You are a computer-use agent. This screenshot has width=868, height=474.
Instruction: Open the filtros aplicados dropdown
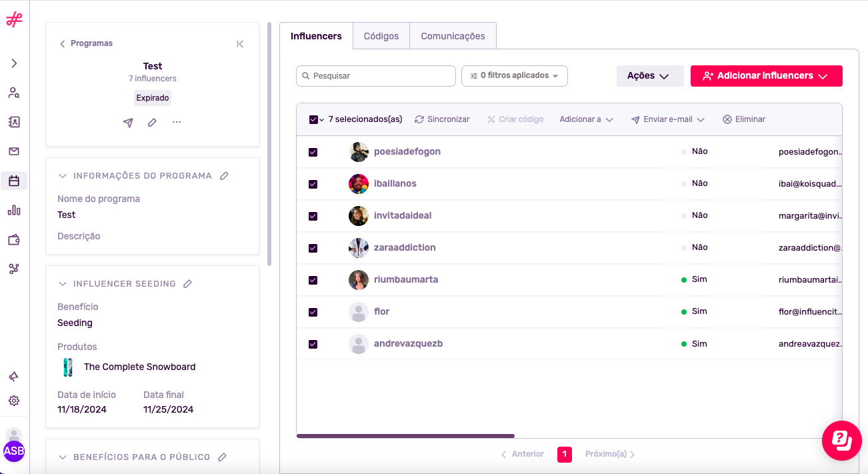514,76
